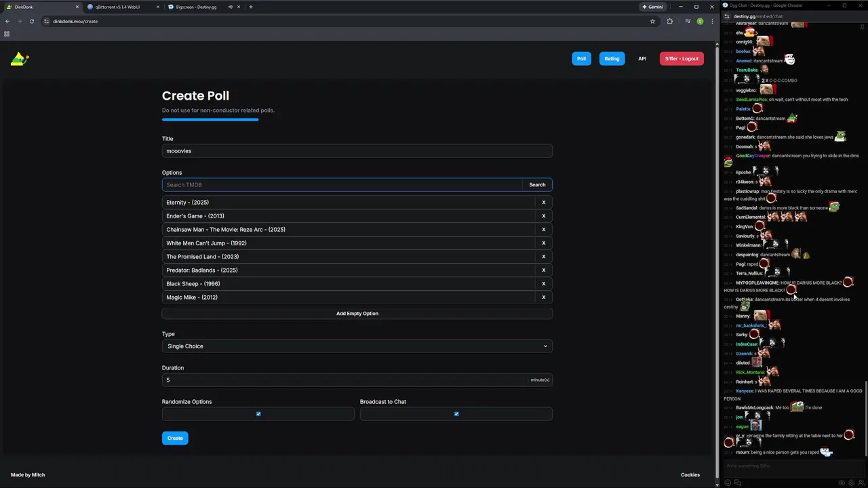
Task: Open Cookies link in footer
Action: [x=690, y=474]
